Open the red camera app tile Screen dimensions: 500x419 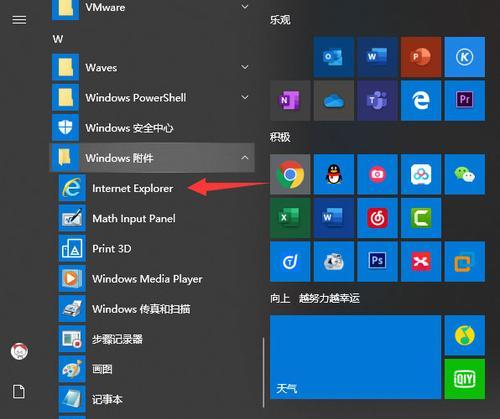pyautogui.click(x=377, y=174)
